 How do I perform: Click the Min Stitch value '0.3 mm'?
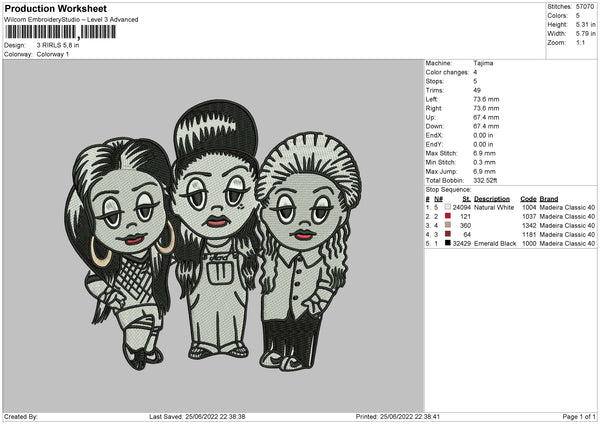pyautogui.click(x=484, y=162)
